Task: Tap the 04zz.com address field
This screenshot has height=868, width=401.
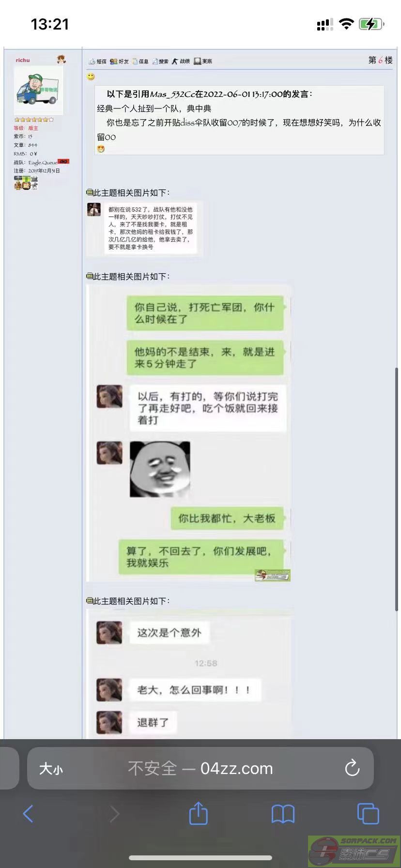Action: 200,768
